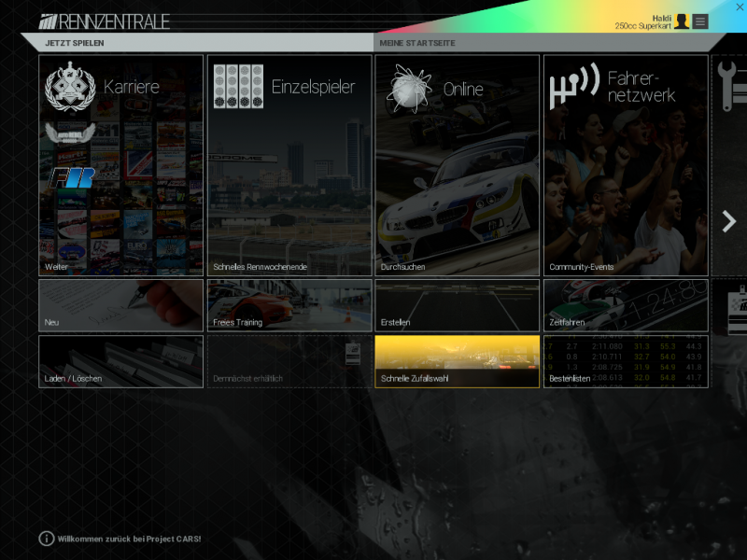Open Schnelles Rennwochenende tile

click(x=289, y=165)
